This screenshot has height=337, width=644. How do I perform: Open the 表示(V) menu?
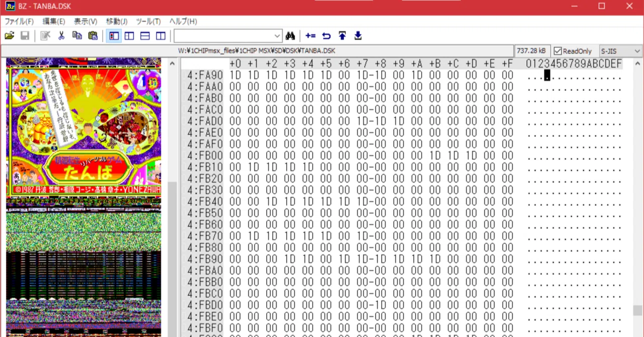click(x=86, y=22)
